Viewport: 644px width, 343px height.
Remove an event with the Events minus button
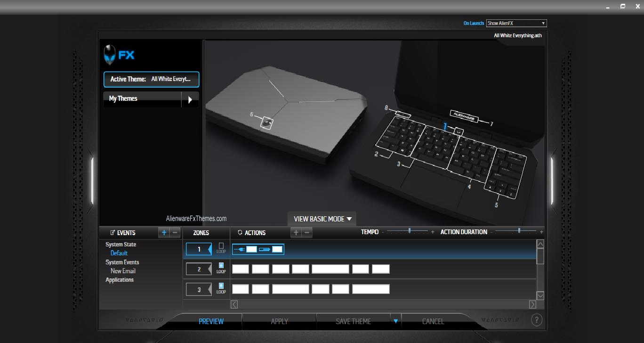[x=175, y=233]
